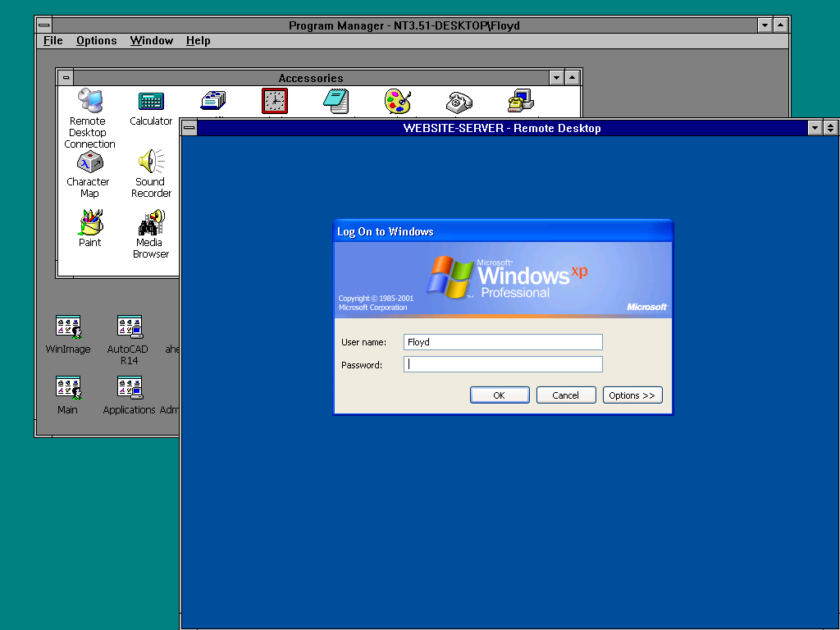Open the Options menu in Program Manager
This screenshot has width=840, height=630.
pyautogui.click(x=96, y=40)
